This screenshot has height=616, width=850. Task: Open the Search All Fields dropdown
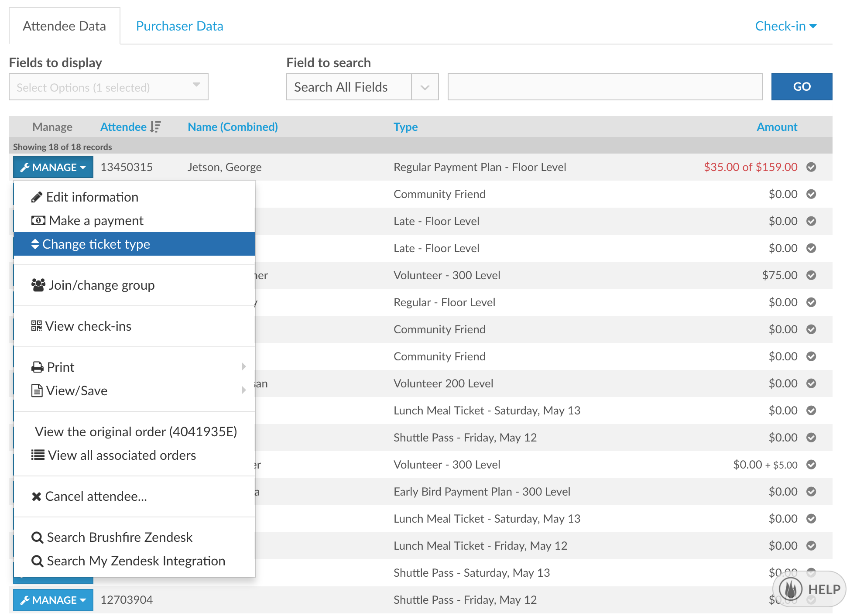coord(362,87)
